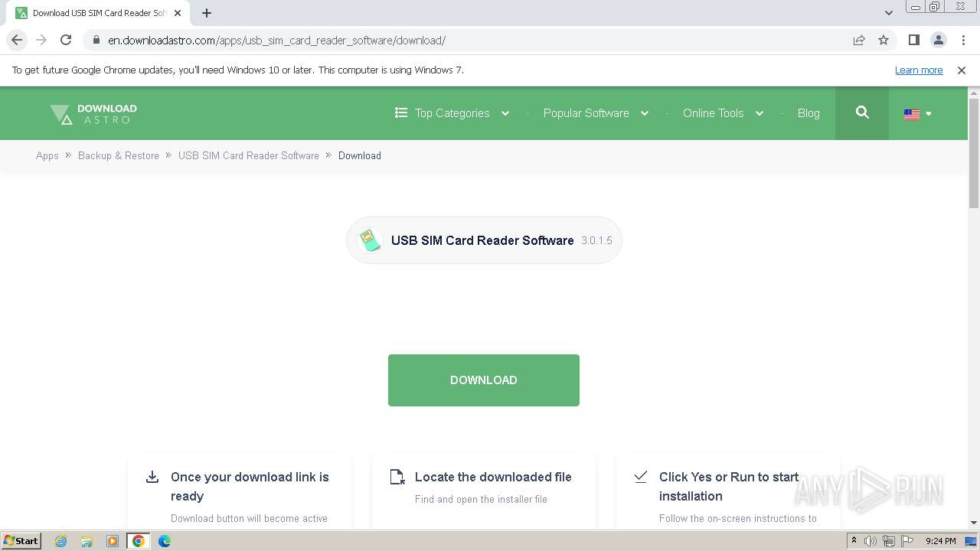Viewport: 980px width, 551px height.
Task: Open USB SIM Card Reader Software breadcrumb
Action: point(249,155)
